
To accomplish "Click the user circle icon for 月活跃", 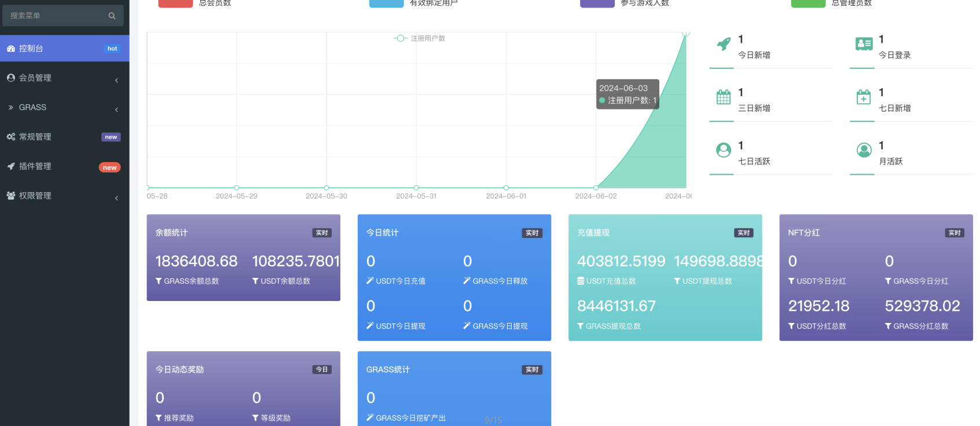I will [864, 150].
